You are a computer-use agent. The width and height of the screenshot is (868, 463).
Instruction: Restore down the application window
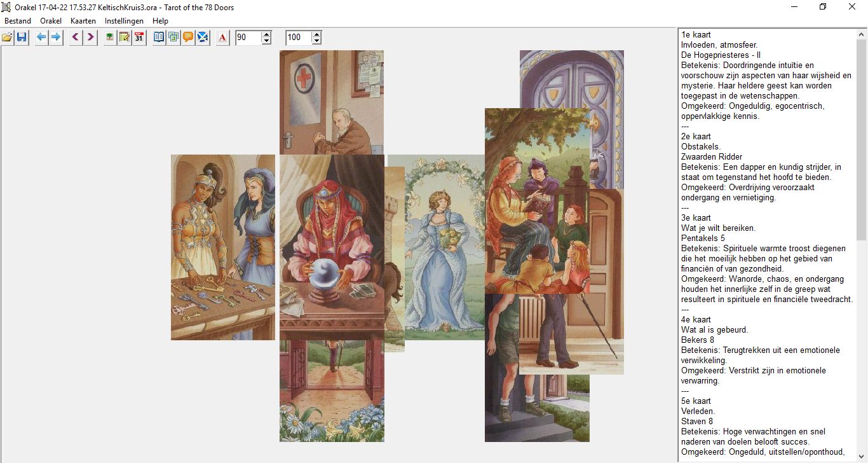tap(824, 7)
